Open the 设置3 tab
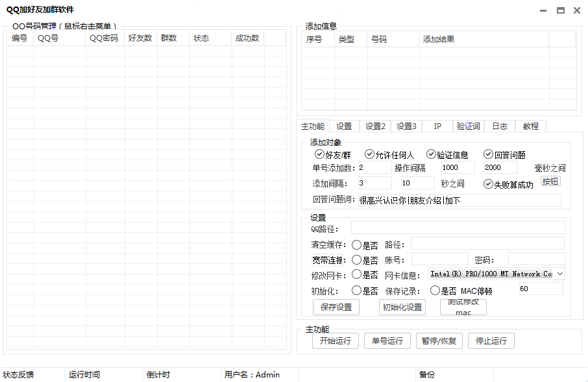The height and width of the screenshot is (382, 588). pos(406,126)
